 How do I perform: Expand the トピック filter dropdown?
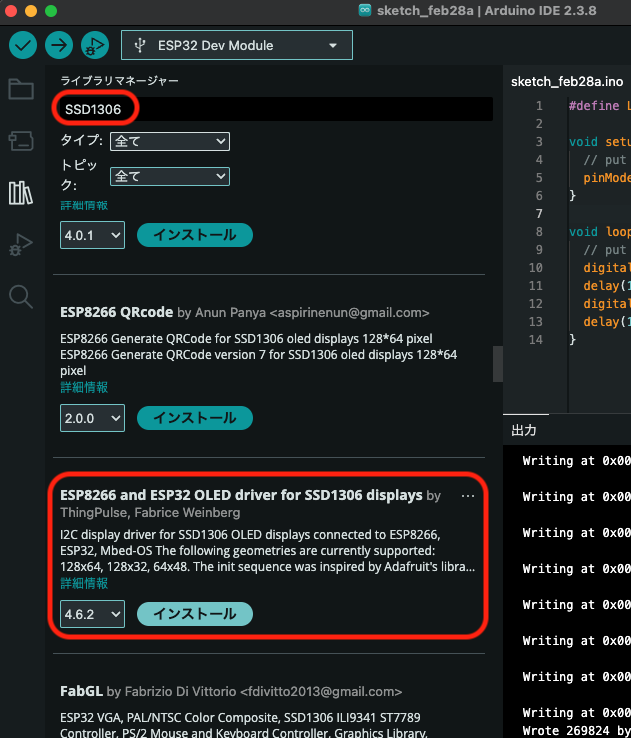[x=169, y=176]
